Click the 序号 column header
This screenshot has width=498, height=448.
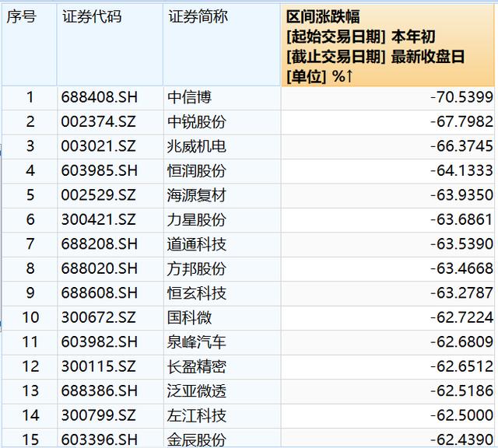[x=30, y=45]
